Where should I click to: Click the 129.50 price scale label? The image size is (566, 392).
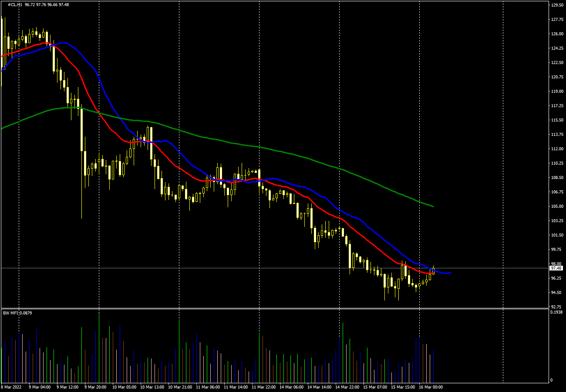pyautogui.click(x=557, y=5)
